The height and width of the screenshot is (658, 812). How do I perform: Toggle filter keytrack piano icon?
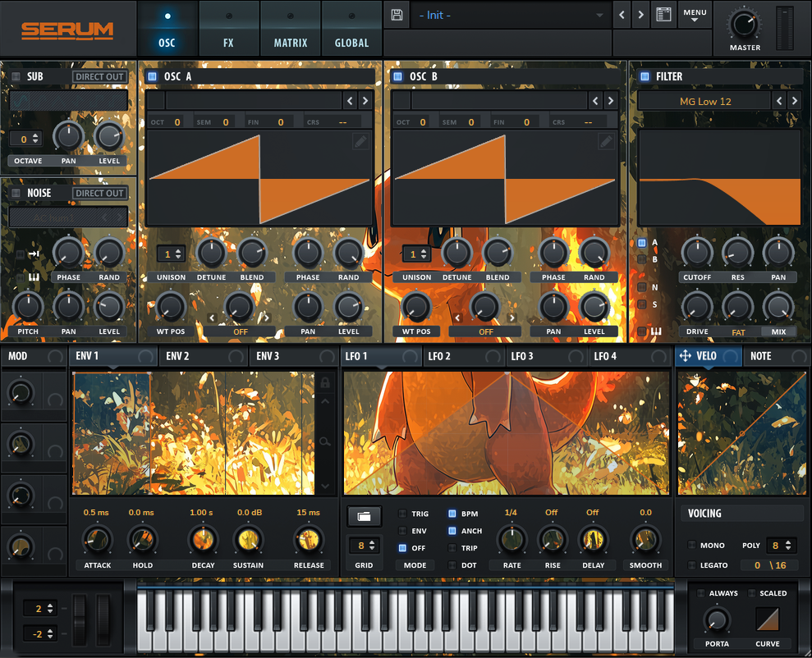(x=656, y=331)
